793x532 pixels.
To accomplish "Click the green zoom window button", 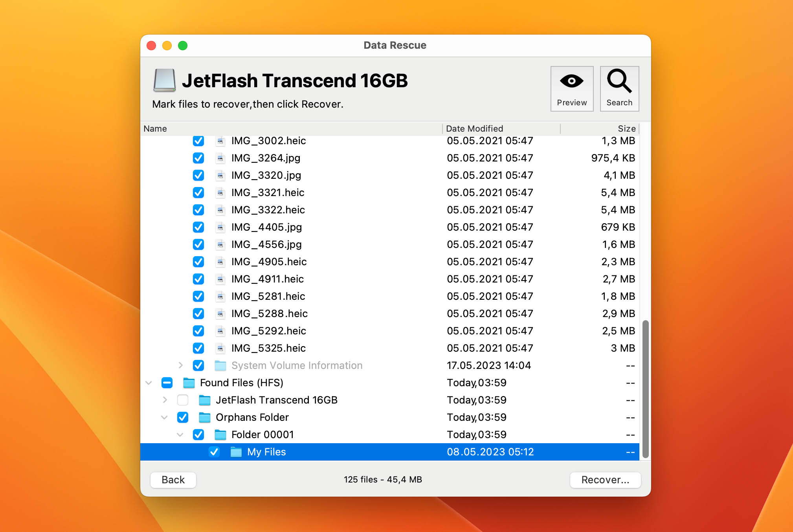I will [183, 46].
